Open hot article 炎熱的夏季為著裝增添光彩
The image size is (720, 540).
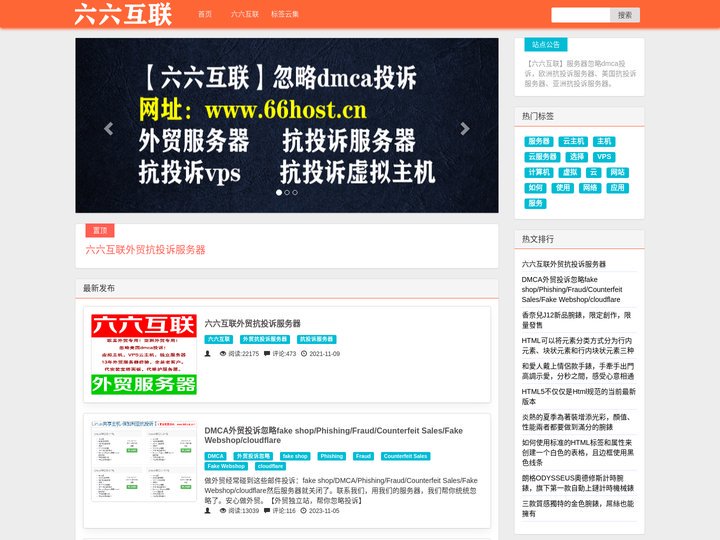[576, 422]
